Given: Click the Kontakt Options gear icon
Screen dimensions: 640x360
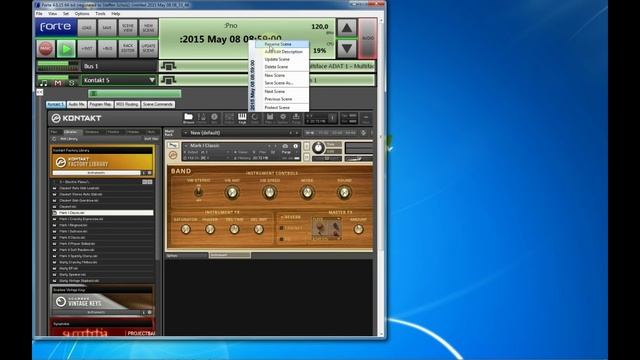Looking at the screenshot, I should click(282, 118).
